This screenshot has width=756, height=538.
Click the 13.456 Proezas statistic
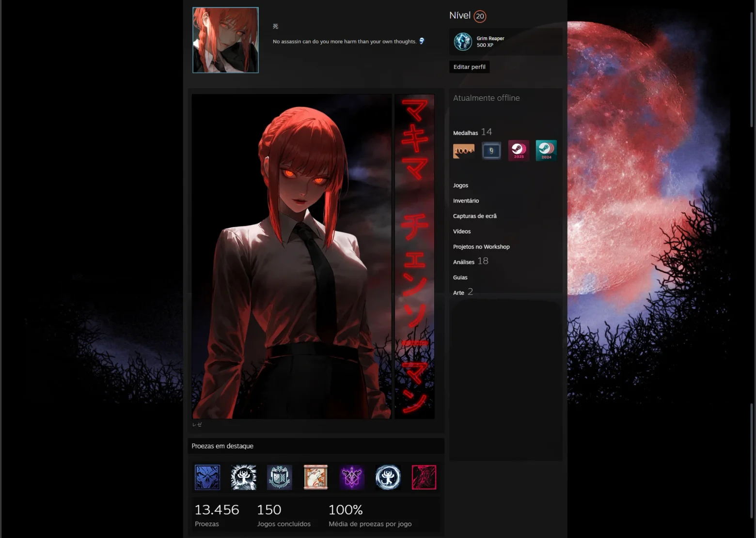(217, 515)
